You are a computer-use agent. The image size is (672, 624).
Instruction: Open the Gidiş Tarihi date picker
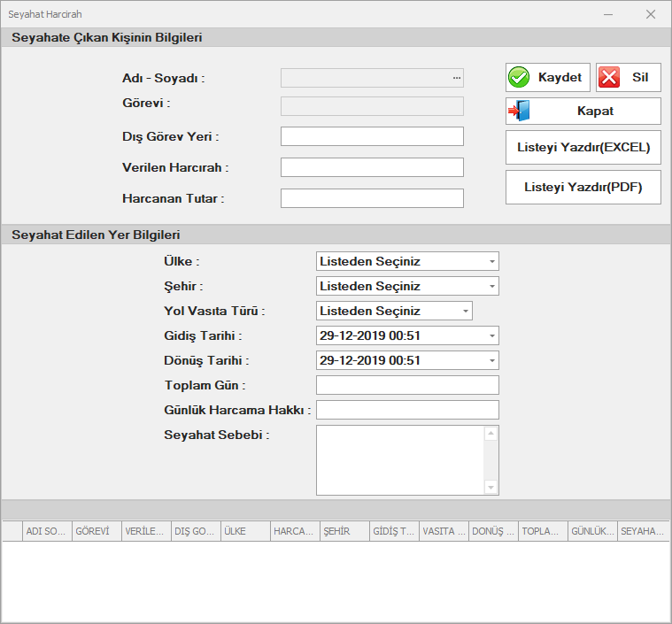[492, 336]
